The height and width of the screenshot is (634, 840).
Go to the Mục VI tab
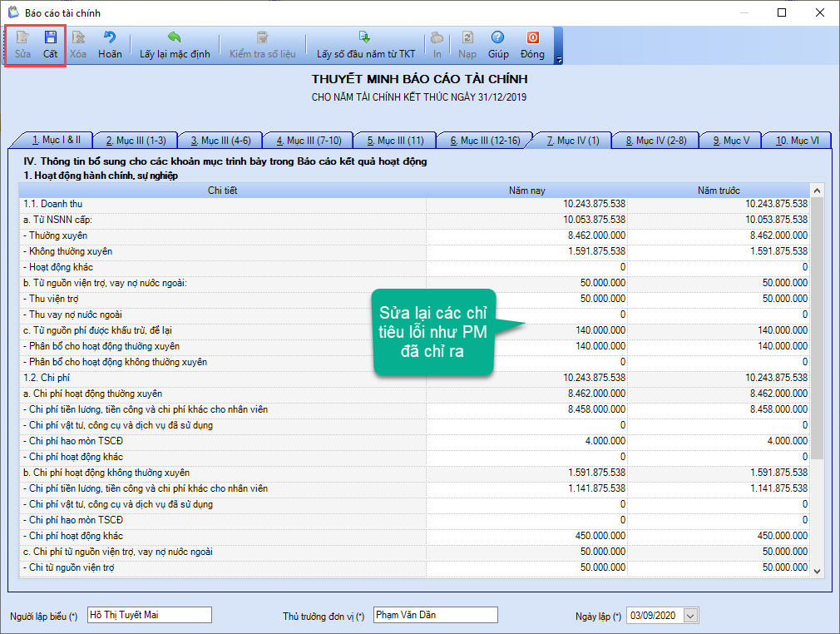click(797, 141)
